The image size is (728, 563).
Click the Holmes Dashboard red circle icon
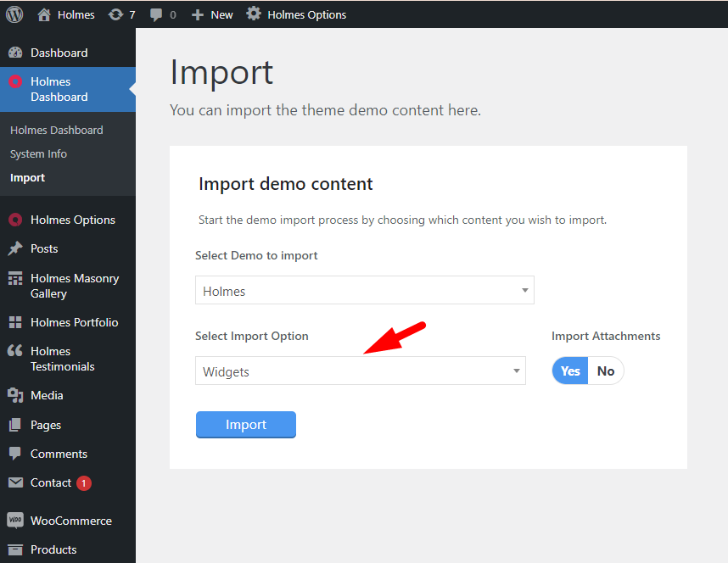tap(15, 81)
